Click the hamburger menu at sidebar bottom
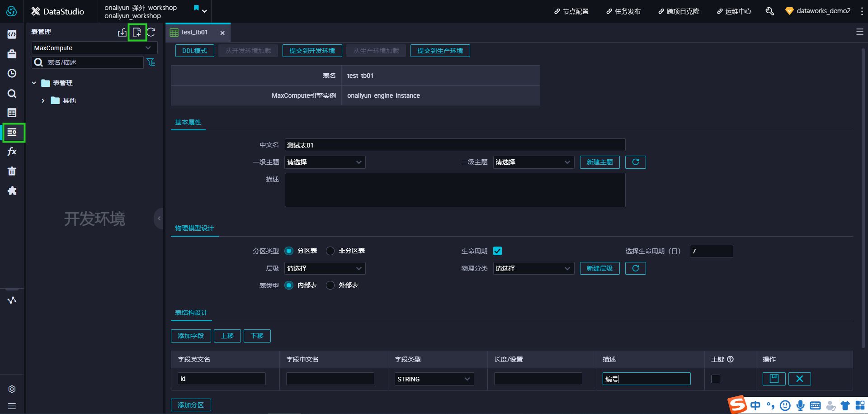Screen dimensions: 868x414 [x=12, y=406]
